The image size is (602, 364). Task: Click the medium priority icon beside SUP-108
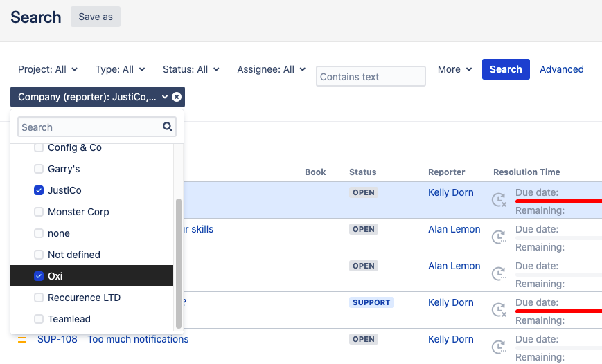22,340
